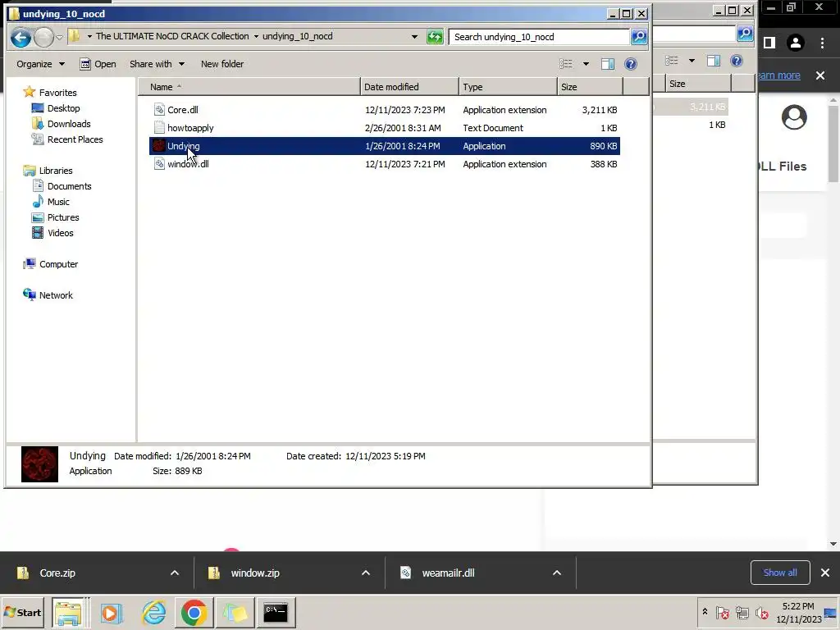Screen dimensions: 840x630
Task: Select the Undying application file
Action: coord(384,146)
